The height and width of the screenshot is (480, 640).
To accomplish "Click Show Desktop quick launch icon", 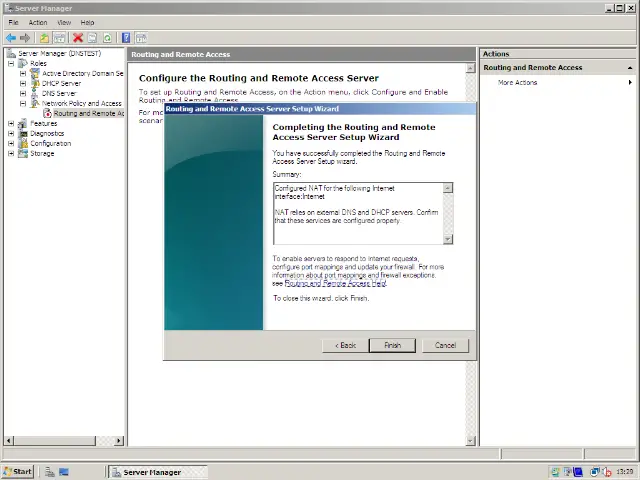I will click(x=64, y=472).
